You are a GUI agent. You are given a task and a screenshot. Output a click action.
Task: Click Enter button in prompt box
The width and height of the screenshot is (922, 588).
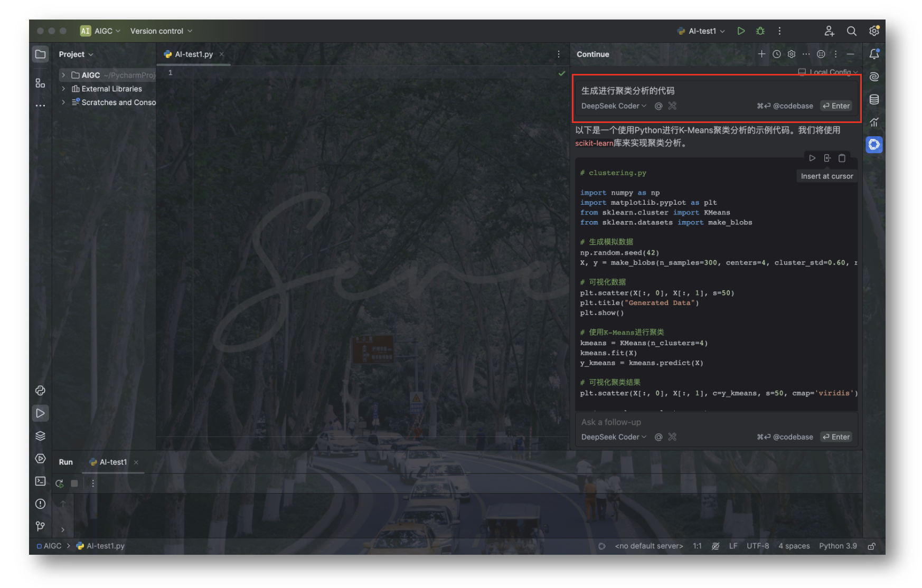(x=836, y=106)
